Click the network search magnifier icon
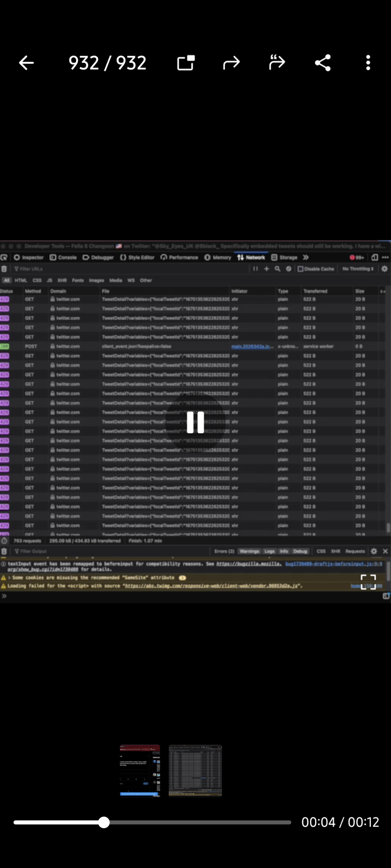This screenshot has width=391, height=868. 277,269
